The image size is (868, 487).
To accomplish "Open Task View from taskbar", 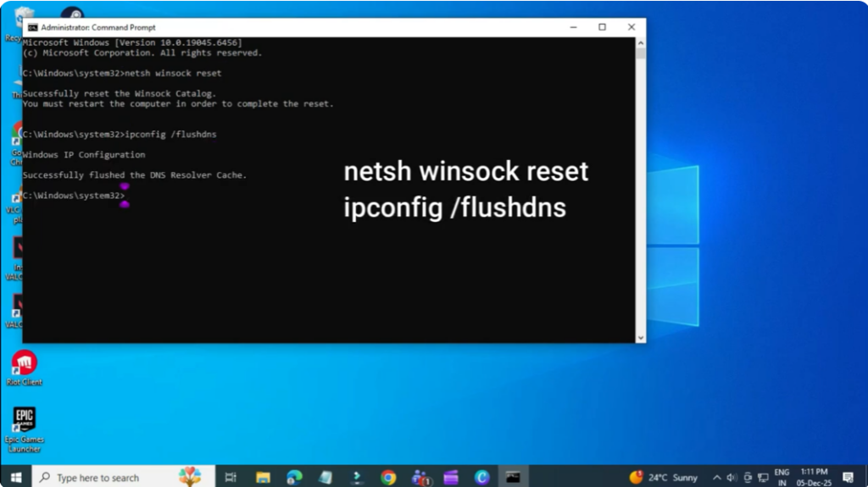I will [x=231, y=477].
